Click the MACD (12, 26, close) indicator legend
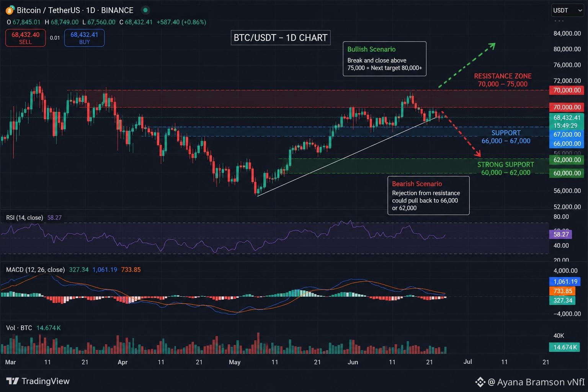The height and width of the screenshot is (392, 588). point(35,269)
